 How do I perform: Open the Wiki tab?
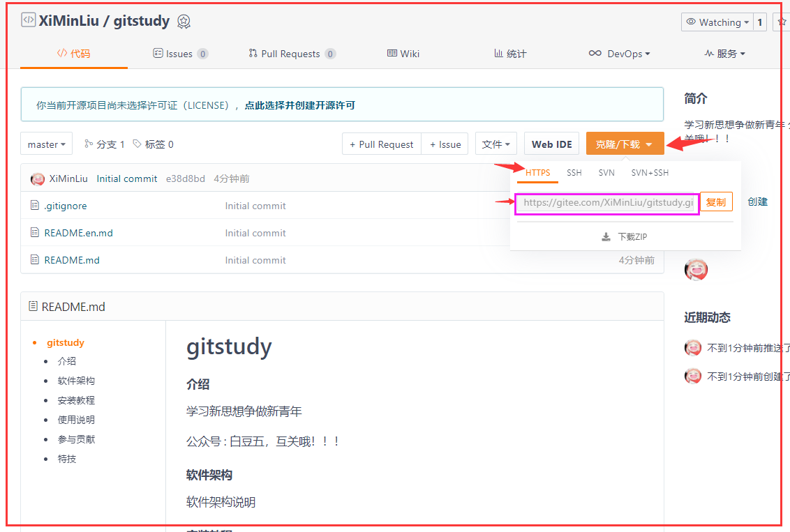403,54
